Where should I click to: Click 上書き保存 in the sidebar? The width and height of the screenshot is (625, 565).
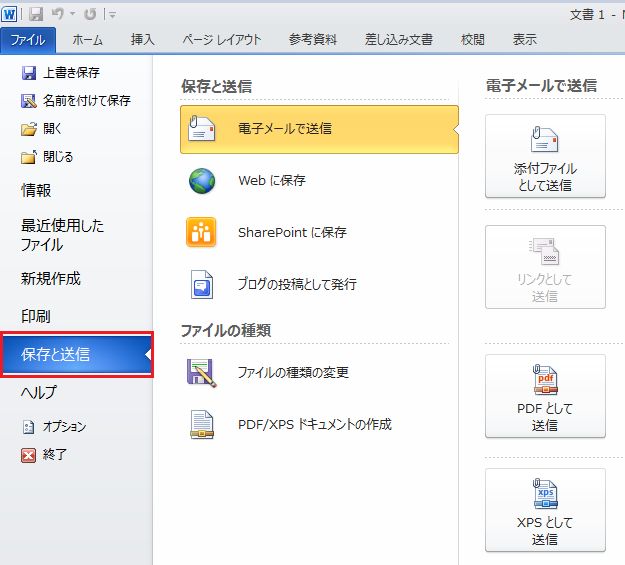(70, 73)
